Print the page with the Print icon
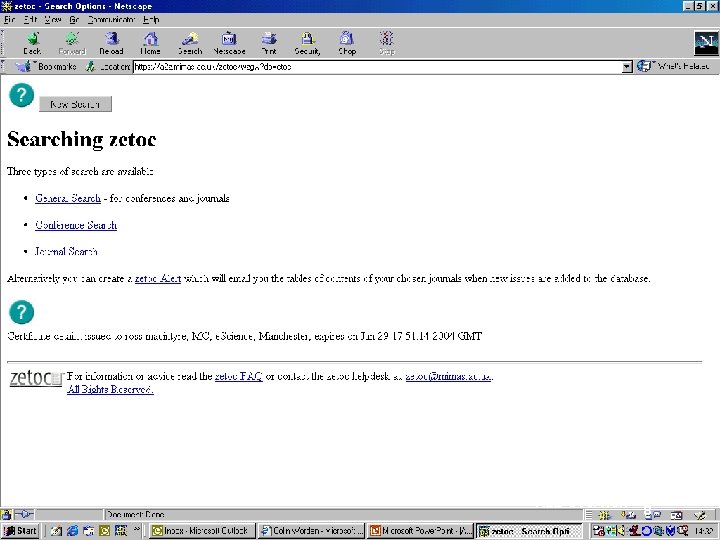 [x=269, y=44]
